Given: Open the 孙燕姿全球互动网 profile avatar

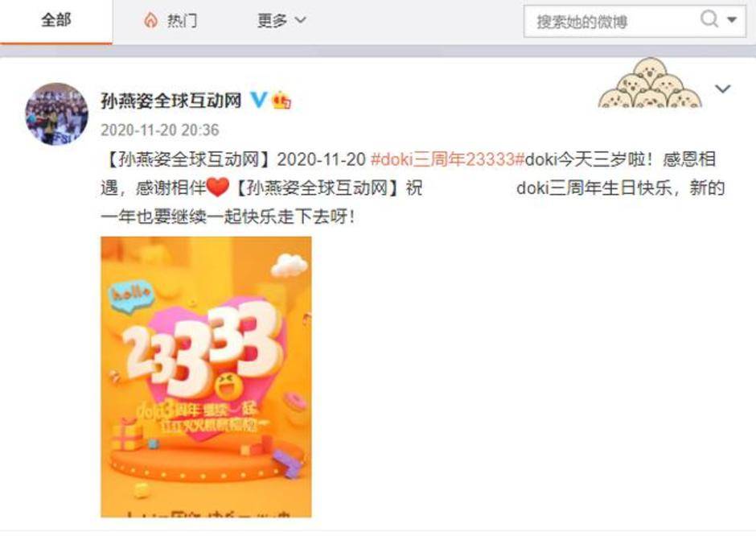Looking at the screenshot, I should tap(56, 113).
